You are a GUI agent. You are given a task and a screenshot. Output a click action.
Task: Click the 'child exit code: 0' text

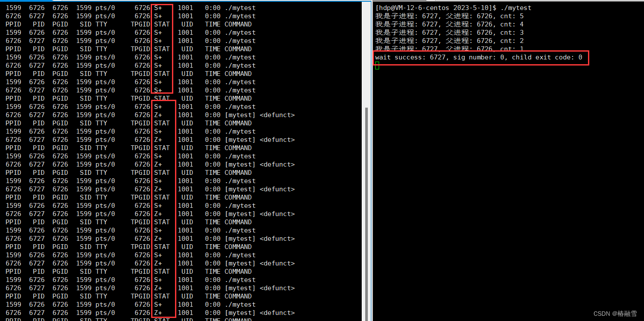coord(547,57)
